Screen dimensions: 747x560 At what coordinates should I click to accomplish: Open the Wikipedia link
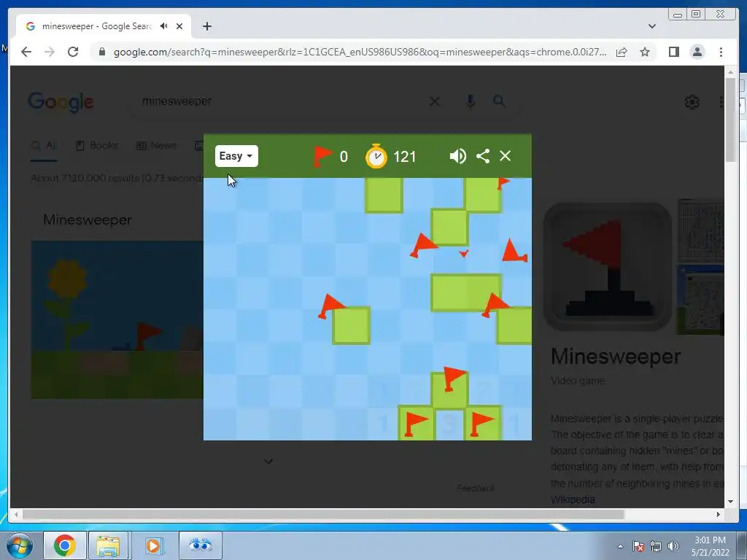(x=573, y=499)
